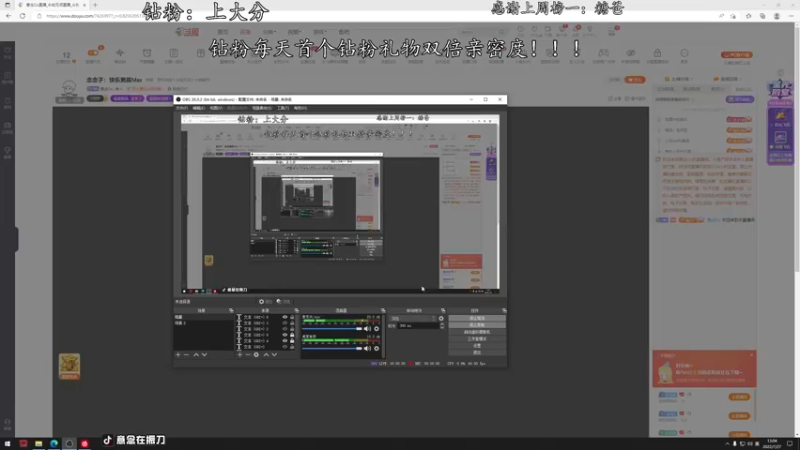The width and height of the screenshot is (800, 450).
Task: Click 设置 button in OBS Controls
Action: click(x=477, y=345)
